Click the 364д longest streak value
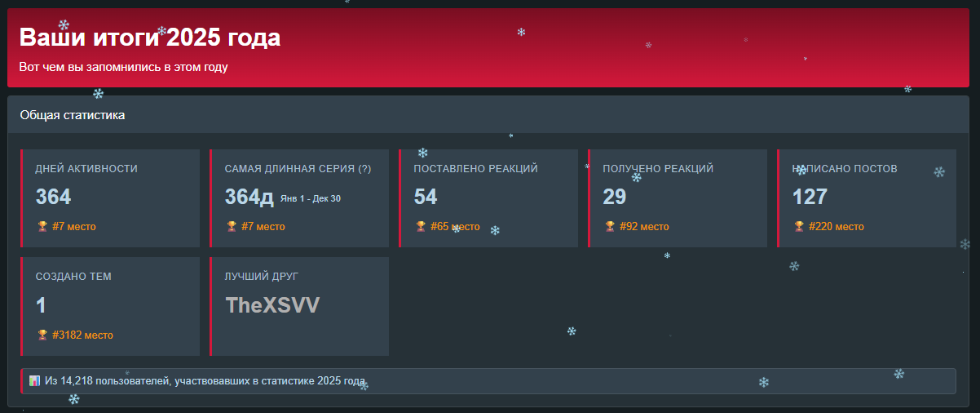 [x=249, y=197]
